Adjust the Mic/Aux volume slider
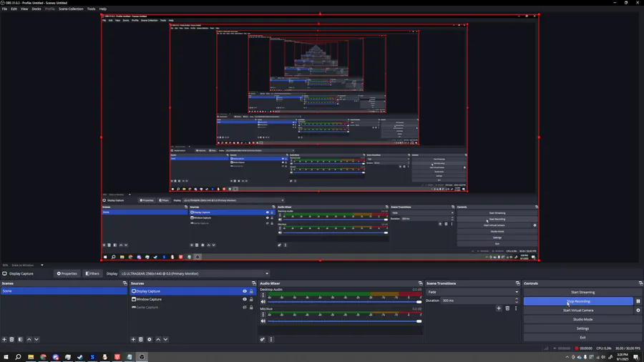The width and height of the screenshot is (644, 362). 344,321
